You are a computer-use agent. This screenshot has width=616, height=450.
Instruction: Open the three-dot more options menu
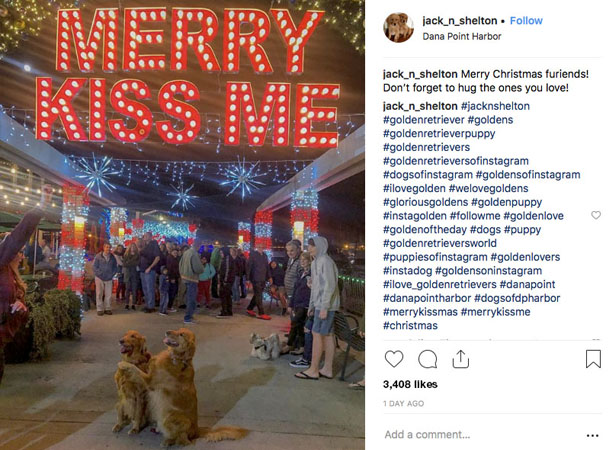tap(592, 435)
